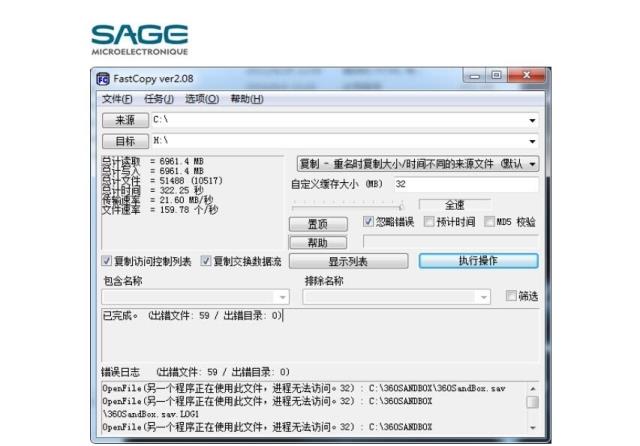Screen dimensions: 640x446
Task: Click the speed slider handle
Action: point(402,205)
